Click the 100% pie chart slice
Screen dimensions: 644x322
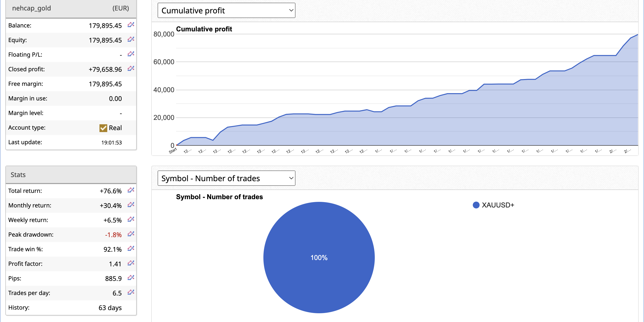319,258
